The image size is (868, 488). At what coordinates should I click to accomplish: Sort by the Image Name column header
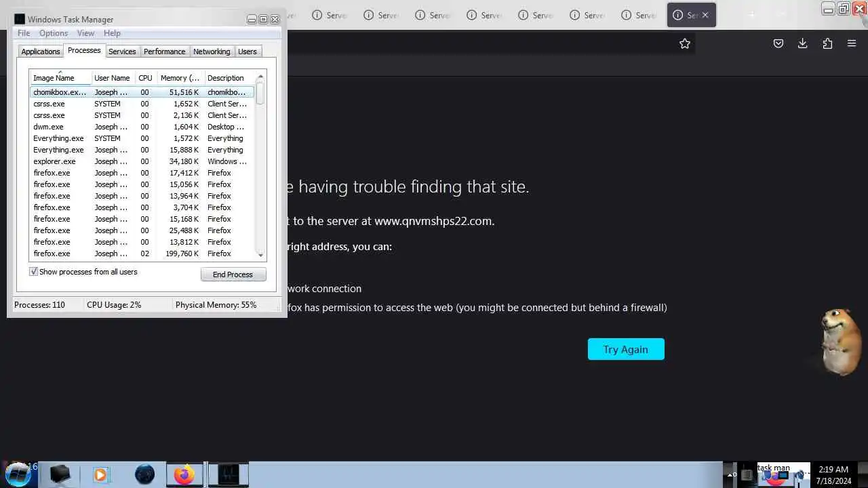click(x=60, y=78)
